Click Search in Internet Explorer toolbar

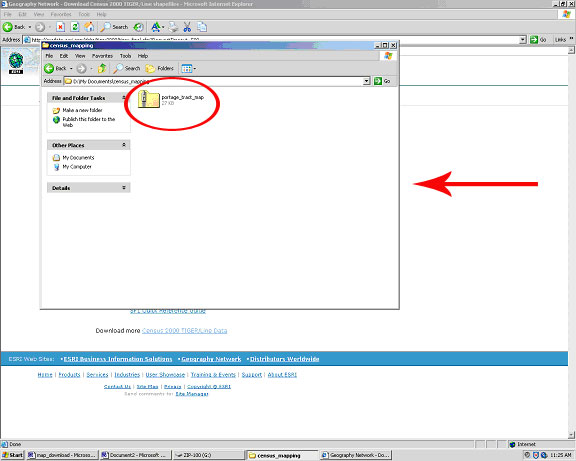[x=114, y=27]
